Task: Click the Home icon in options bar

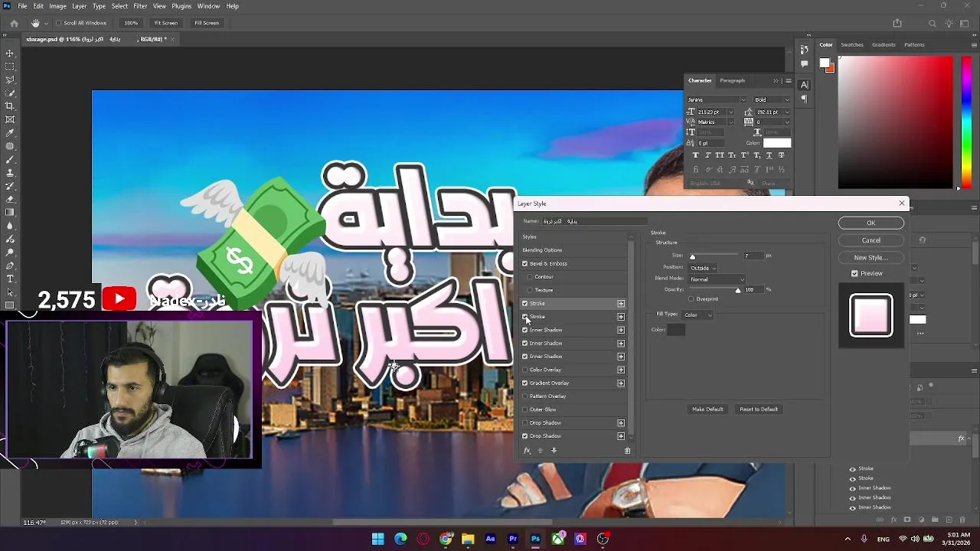Action: point(14,23)
